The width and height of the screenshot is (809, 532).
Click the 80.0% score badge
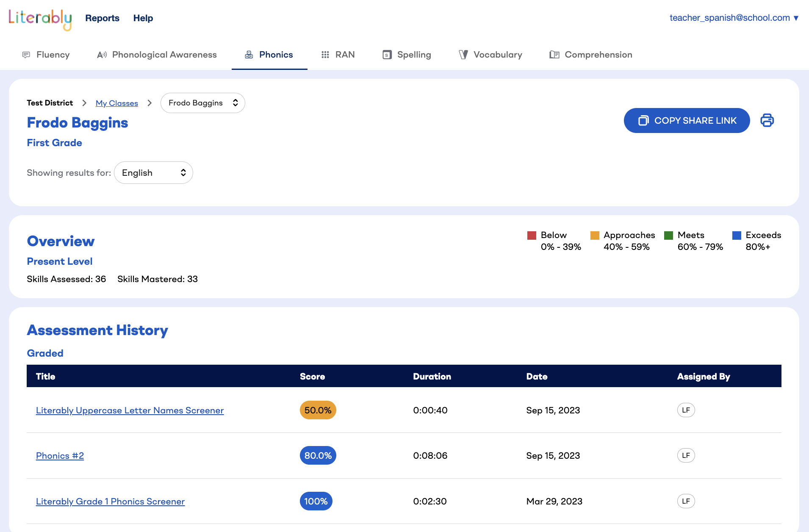tap(318, 455)
